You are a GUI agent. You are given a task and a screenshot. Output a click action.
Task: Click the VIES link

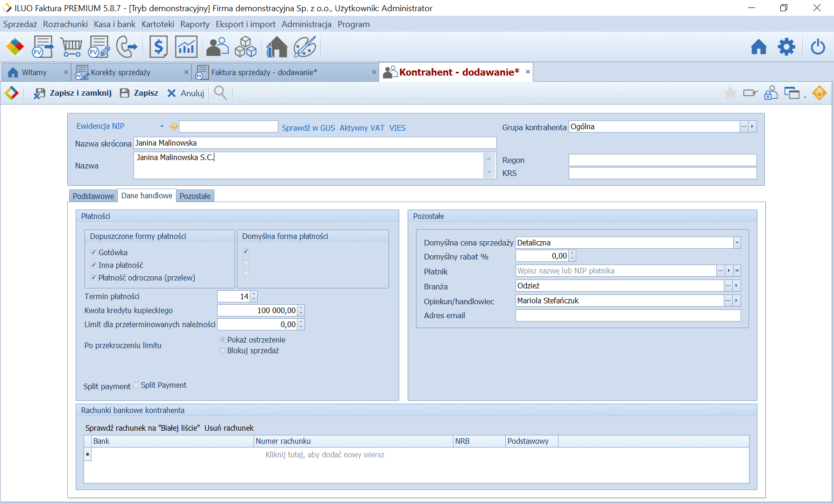[x=397, y=128]
